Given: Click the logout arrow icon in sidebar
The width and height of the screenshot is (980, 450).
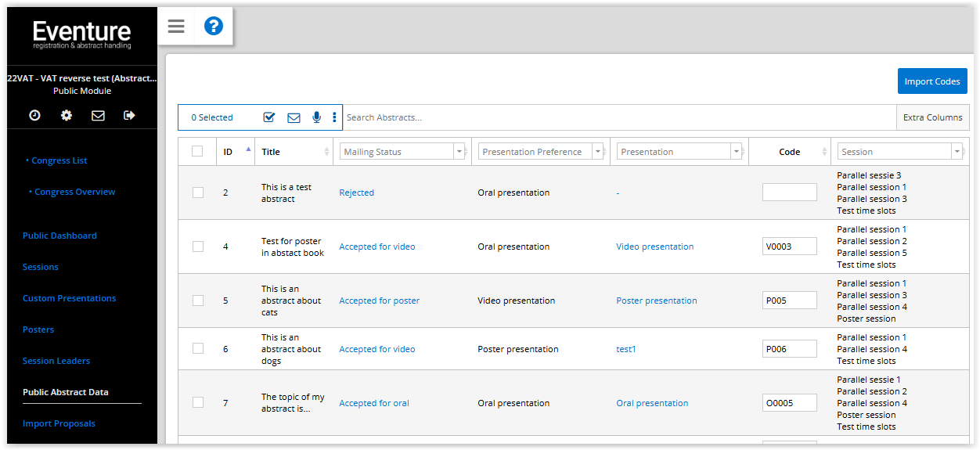Looking at the screenshot, I should [130, 115].
